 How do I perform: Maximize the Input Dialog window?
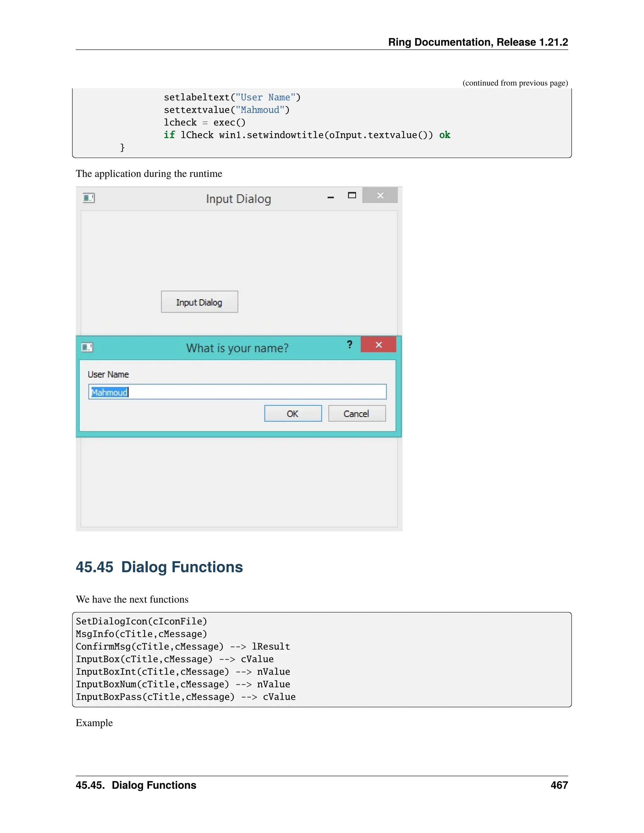352,196
